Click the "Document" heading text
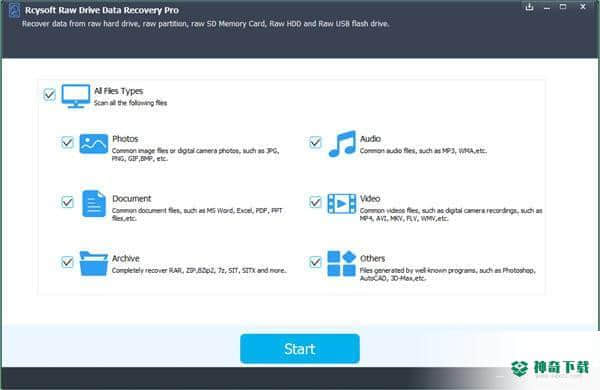This screenshot has height=390, width=600. point(132,199)
